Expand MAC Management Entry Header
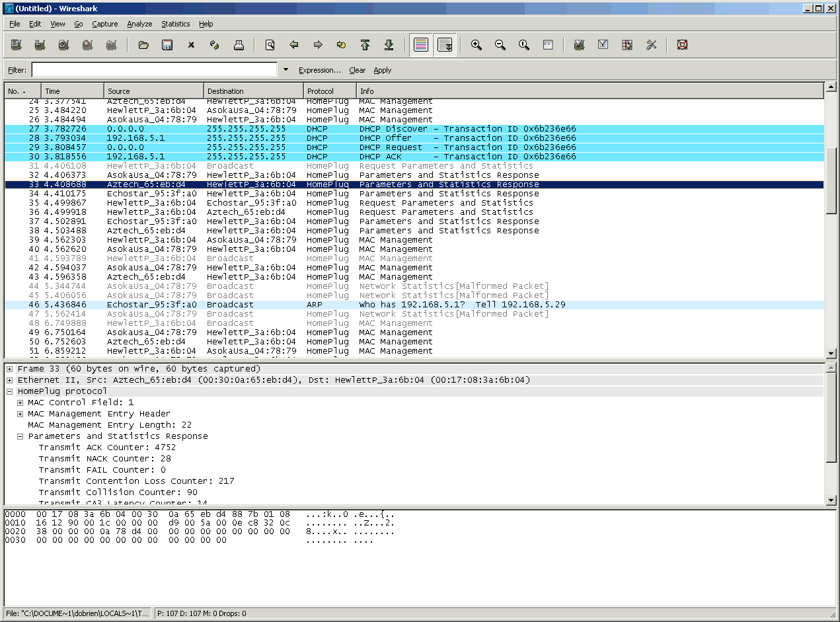 coord(20,414)
